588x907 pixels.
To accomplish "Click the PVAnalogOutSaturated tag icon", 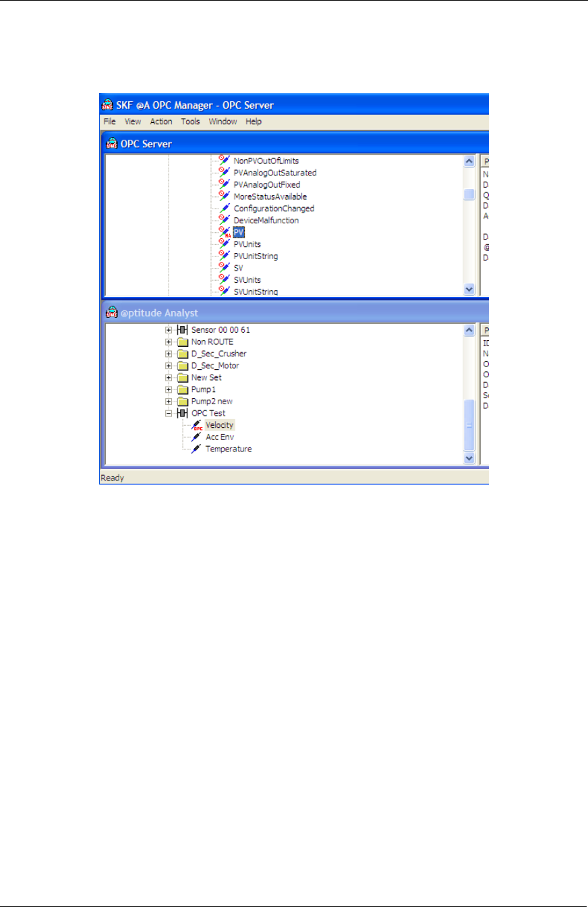I will [225, 173].
